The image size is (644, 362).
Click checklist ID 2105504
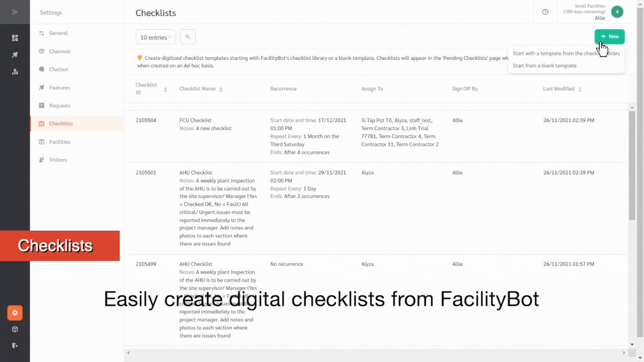coord(146,121)
